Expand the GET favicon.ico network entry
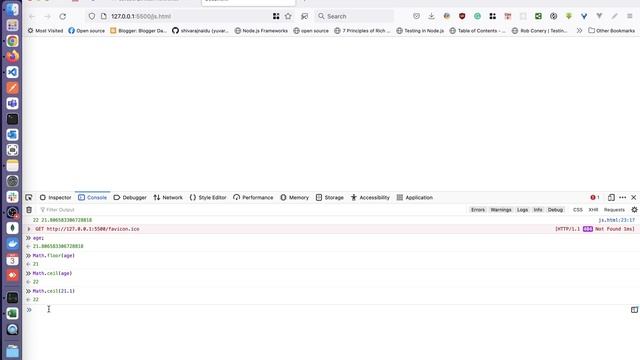This screenshot has width=640, height=360. click(x=29, y=229)
